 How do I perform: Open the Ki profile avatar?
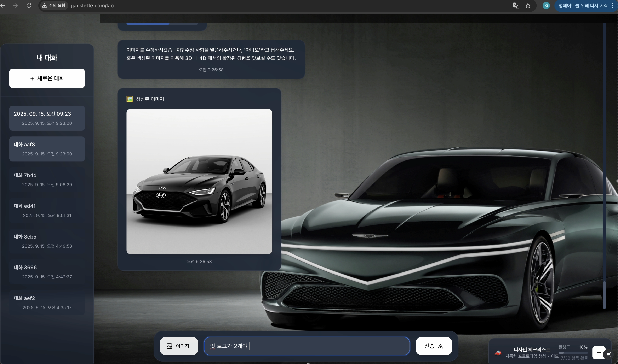[x=546, y=5]
